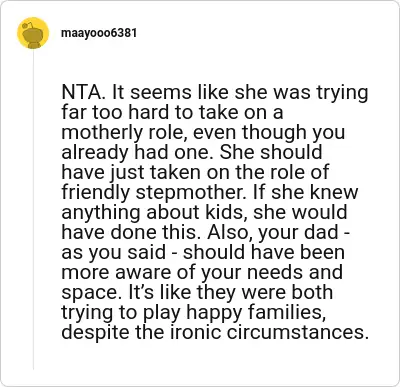400x387 pixels.
Task: Click the line 'as you said - should have been'
Action: point(203,252)
